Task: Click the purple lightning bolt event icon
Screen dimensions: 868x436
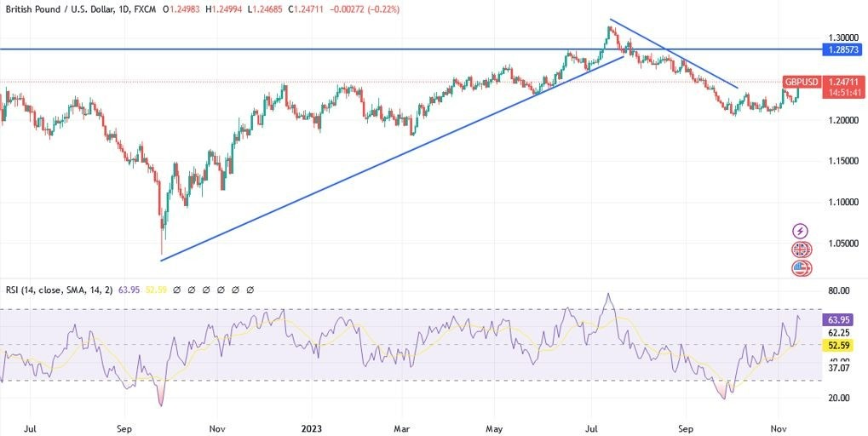Action: pyautogui.click(x=801, y=231)
